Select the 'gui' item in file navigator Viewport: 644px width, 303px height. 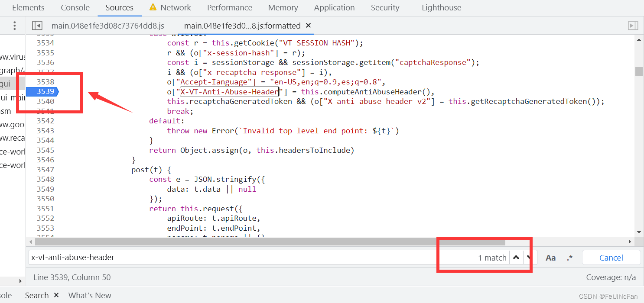click(5, 84)
